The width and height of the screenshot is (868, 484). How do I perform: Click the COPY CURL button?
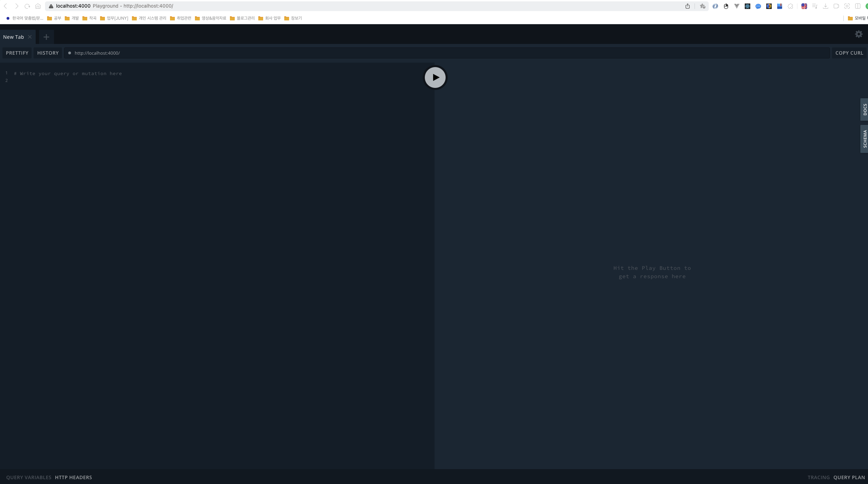tap(849, 53)
